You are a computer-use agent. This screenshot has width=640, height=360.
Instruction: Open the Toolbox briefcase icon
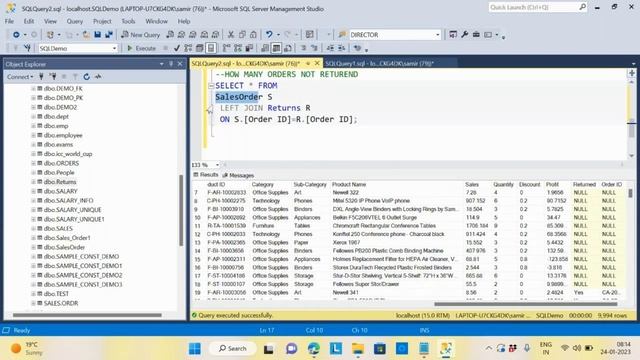476,35
